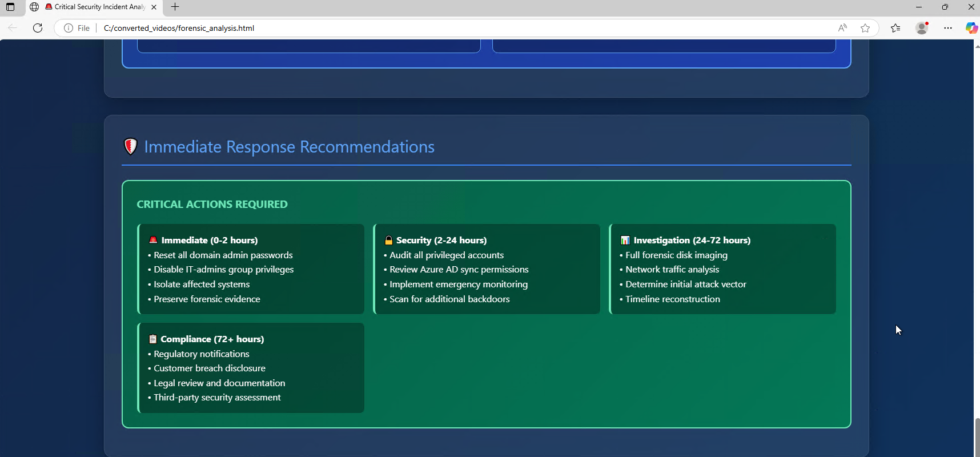
Task: Go back to the previous page
Action: (x=13, y=28)
